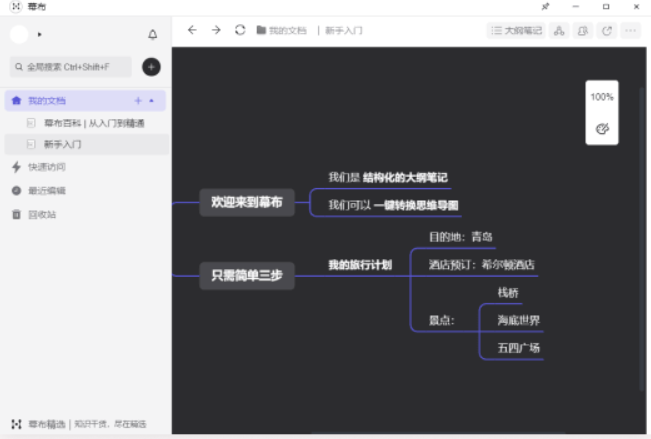Screen dimensions: 651x439
Task: Click the black plus create button
Action: (x=151, y=67)
